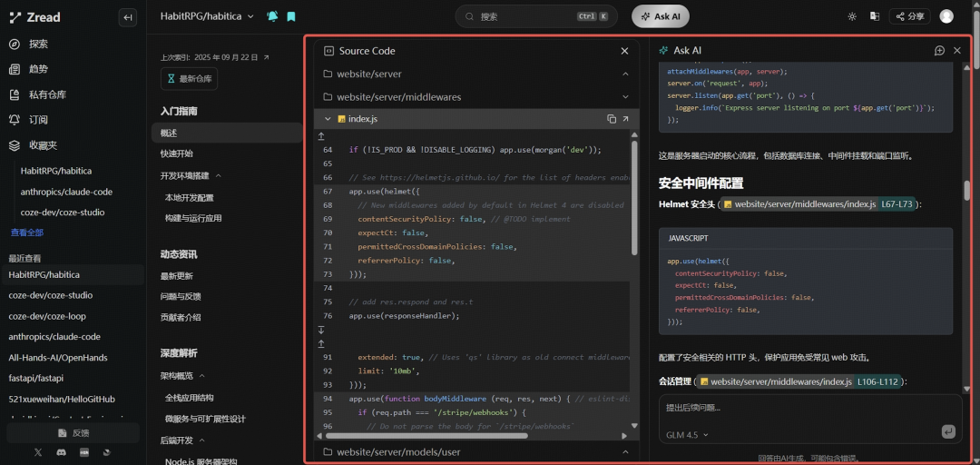Click the 反馈 feedback button

[73, 433]
